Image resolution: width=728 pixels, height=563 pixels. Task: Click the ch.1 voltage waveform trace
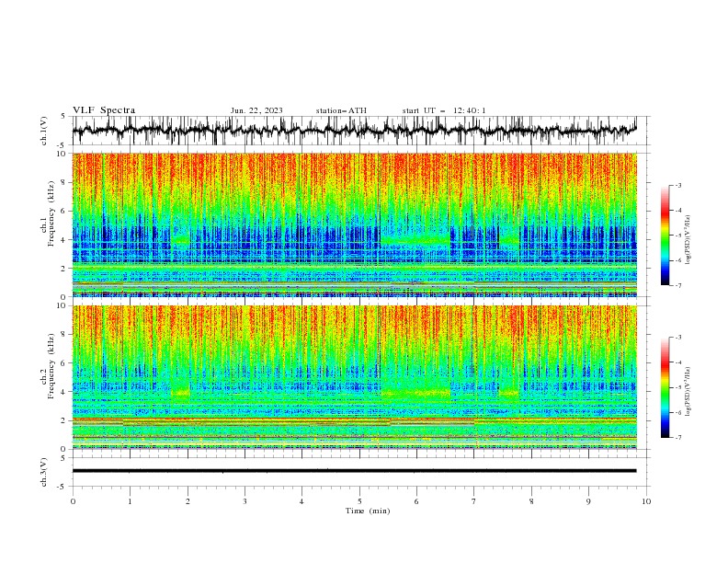(354, 131)
